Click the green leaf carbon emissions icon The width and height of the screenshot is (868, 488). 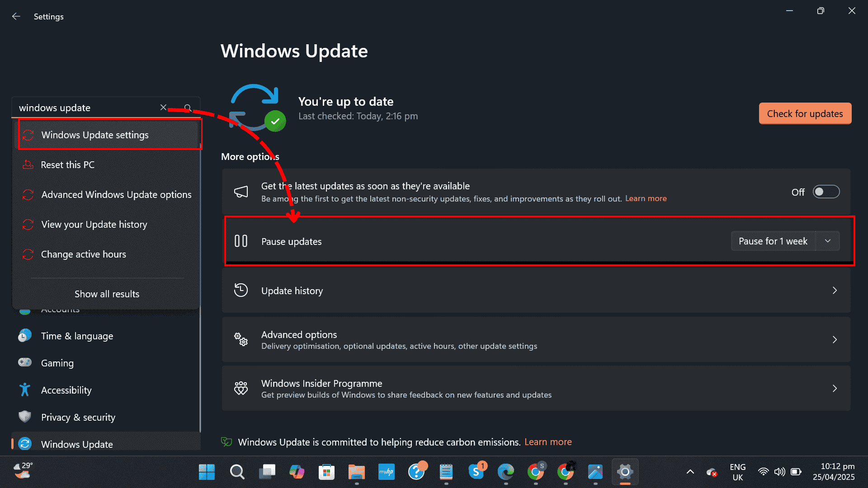226,441
